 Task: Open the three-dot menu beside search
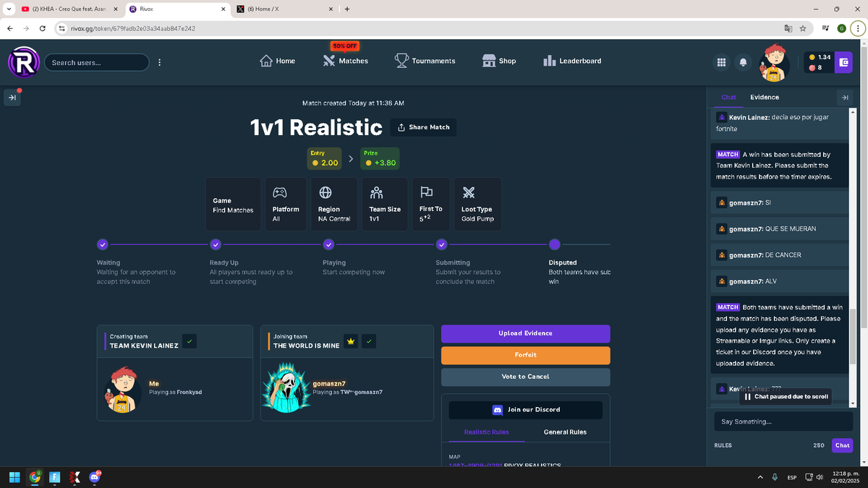pyautogui.click(x=159, y=62)
